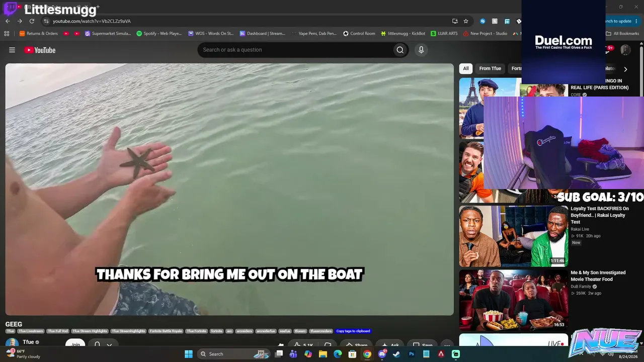Open the Supermarket Simula... bookmark

click(x=108, y=34)
